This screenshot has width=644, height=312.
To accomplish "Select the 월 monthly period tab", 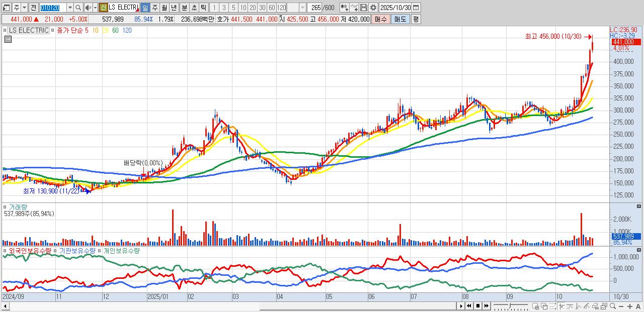I will 165,8.
